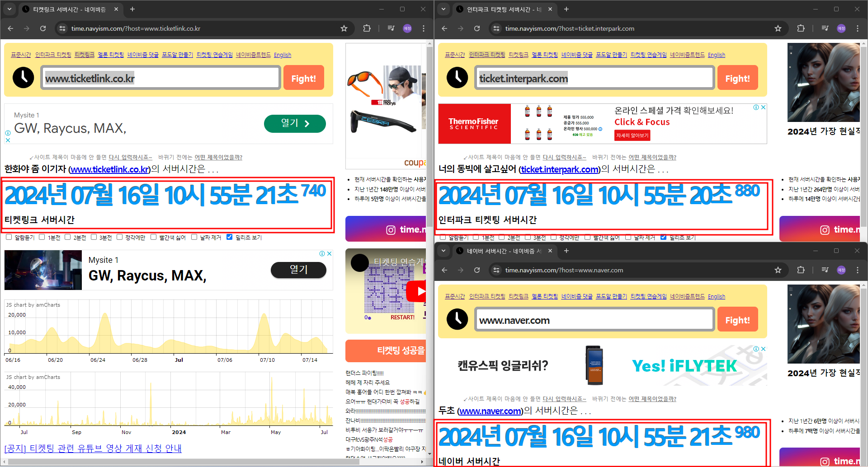This screenshot has width=868, height=467.
Task: Click the media controls icon in Chrome toolbar
Action: pyautogui.click(x=390, y=28)
